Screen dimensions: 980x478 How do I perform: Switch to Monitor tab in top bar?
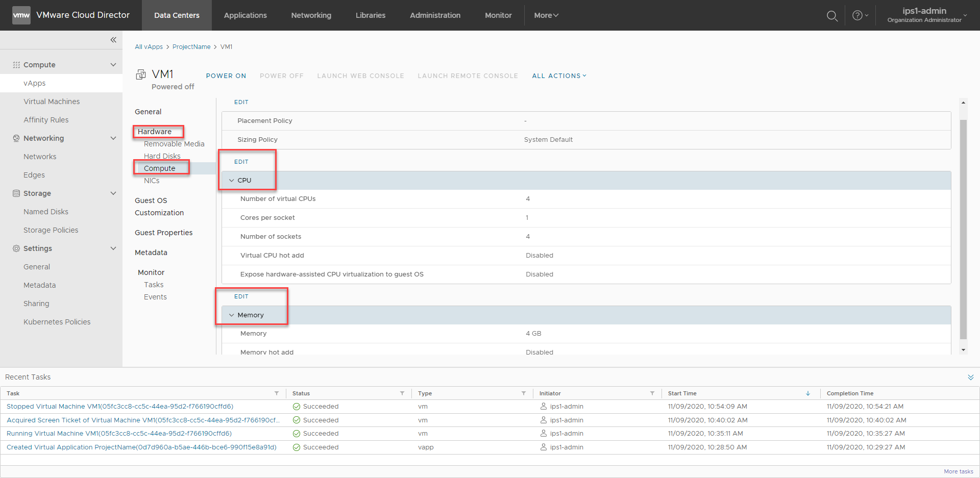coord(498,15)
